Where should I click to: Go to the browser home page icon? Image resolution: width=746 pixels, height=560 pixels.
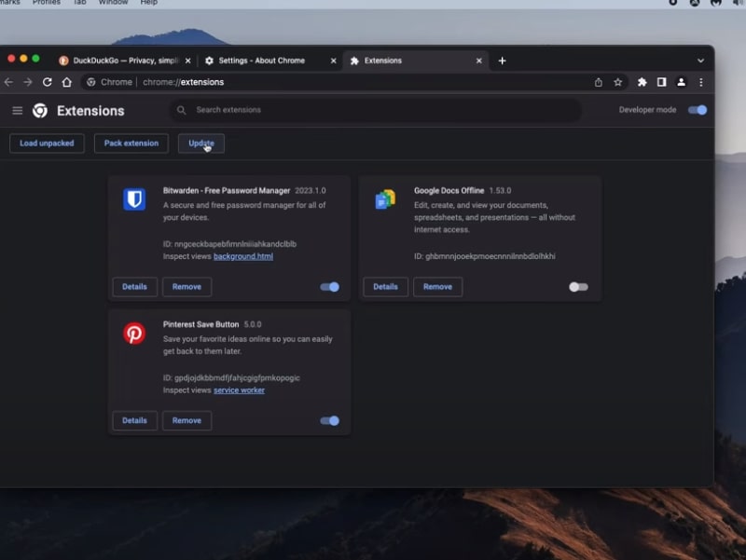click(67, 82)
